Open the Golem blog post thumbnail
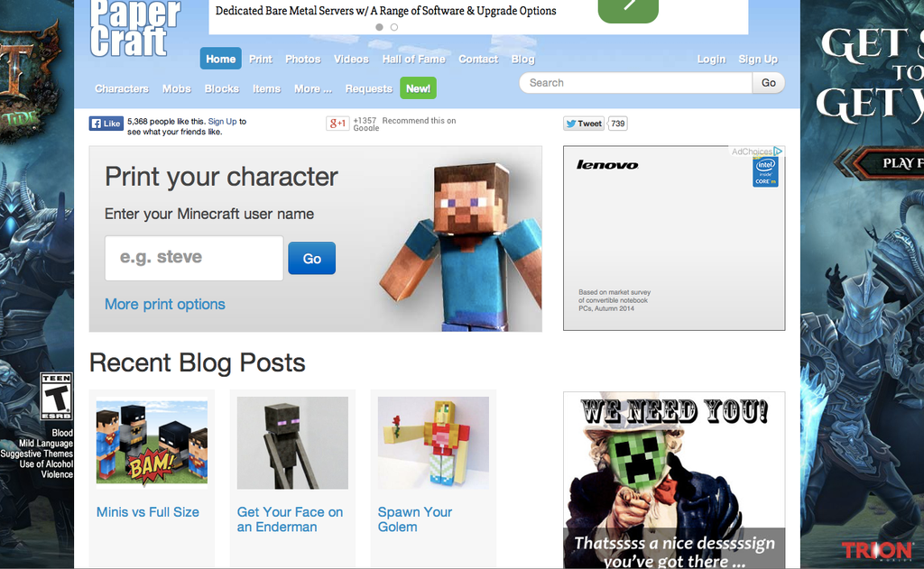 (x=433, y=443)
